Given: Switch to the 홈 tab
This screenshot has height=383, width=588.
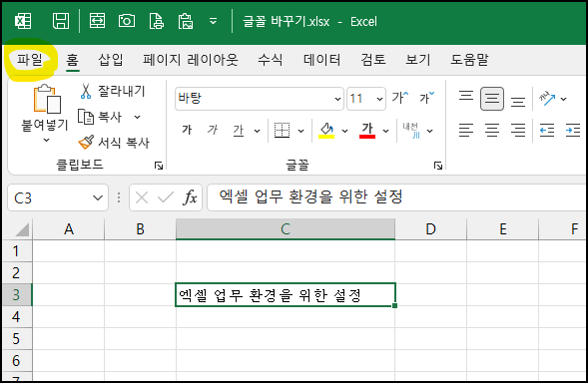Looking at the screenshot, I should tap(72, 59).
